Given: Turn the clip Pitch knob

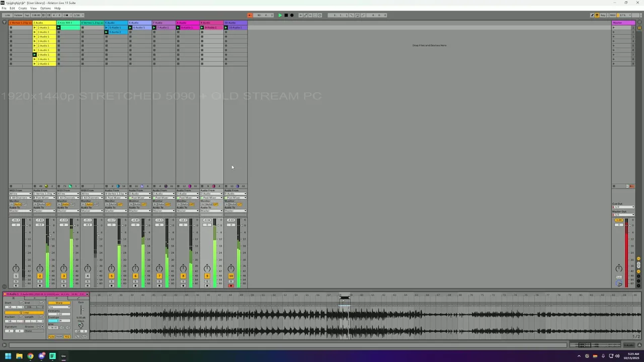Looking at the screenshot, I should (80, 325).
